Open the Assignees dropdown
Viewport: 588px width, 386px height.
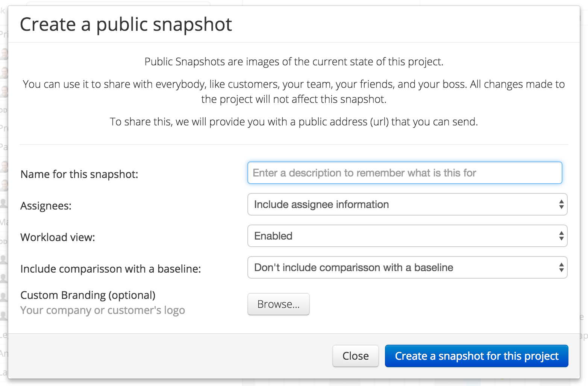coord(407,204)
